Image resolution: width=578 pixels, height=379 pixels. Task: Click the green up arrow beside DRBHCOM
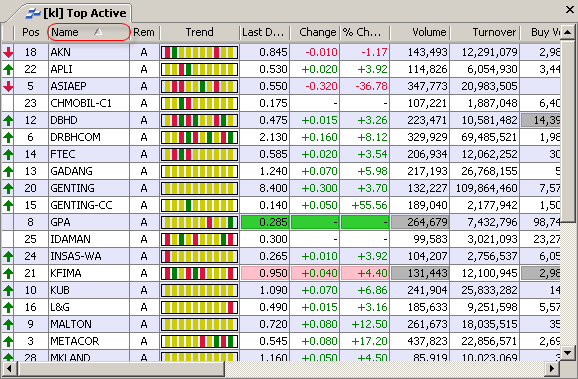click(8, 137)
